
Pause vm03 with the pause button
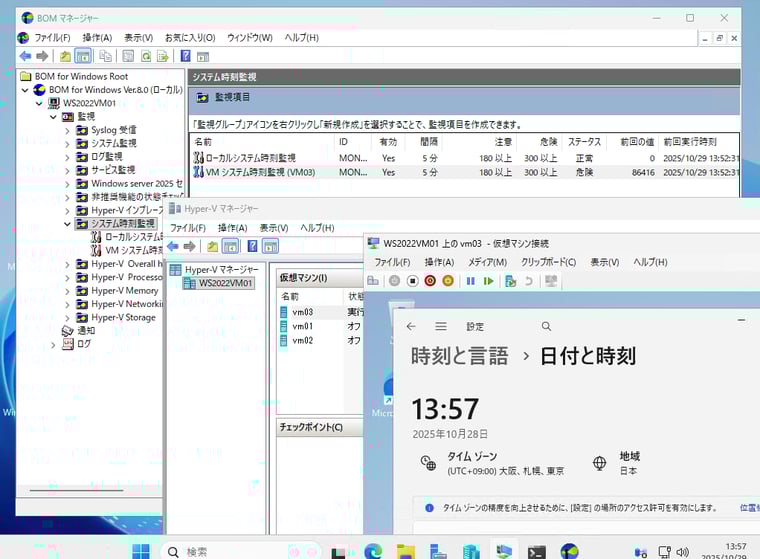(x=470, y=281)
